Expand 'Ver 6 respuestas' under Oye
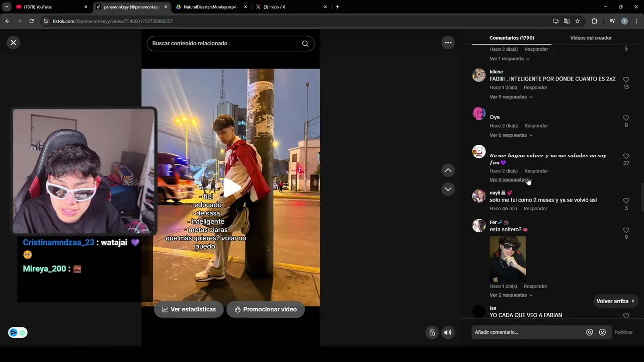Viewport: 644px width, 362px height. (x=511, y=135)
